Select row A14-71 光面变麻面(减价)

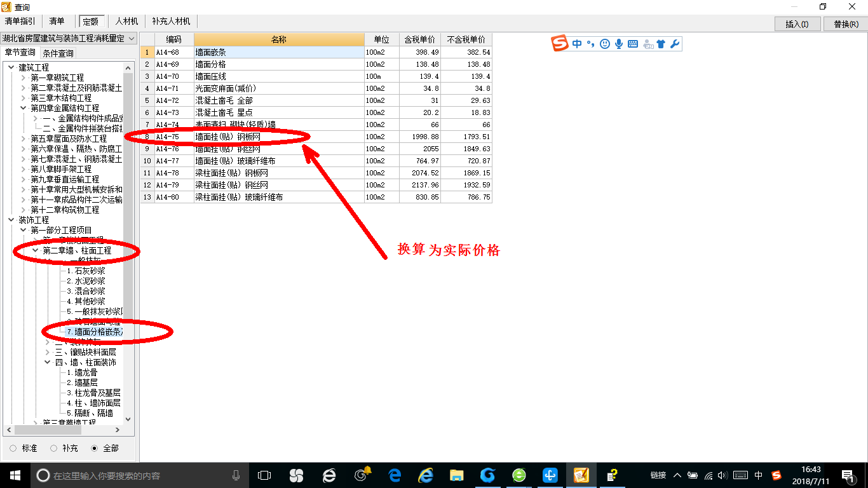316,88
